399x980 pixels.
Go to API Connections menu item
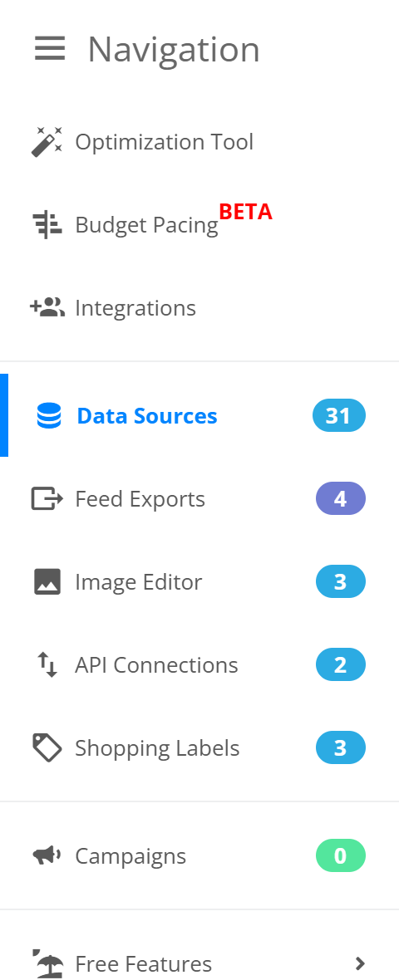pyautogui.click(x=199, y=664)
